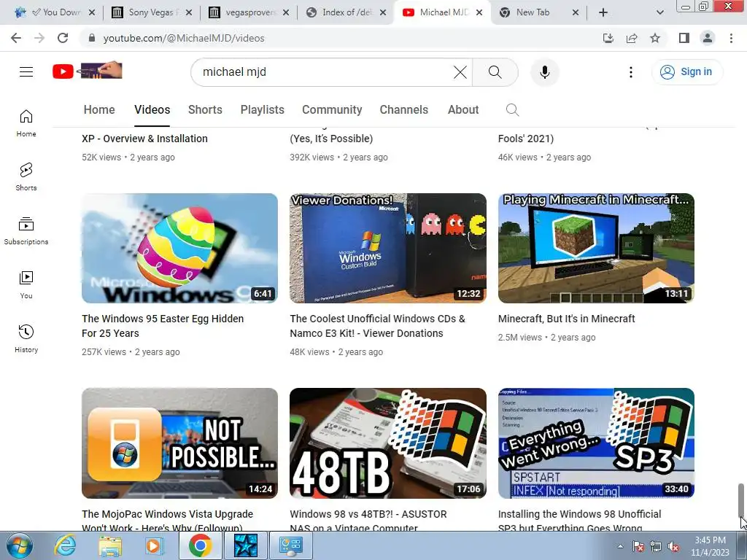Select the Videos channel tab
Viewport: 747px width, 560px height.
point(152,110)
